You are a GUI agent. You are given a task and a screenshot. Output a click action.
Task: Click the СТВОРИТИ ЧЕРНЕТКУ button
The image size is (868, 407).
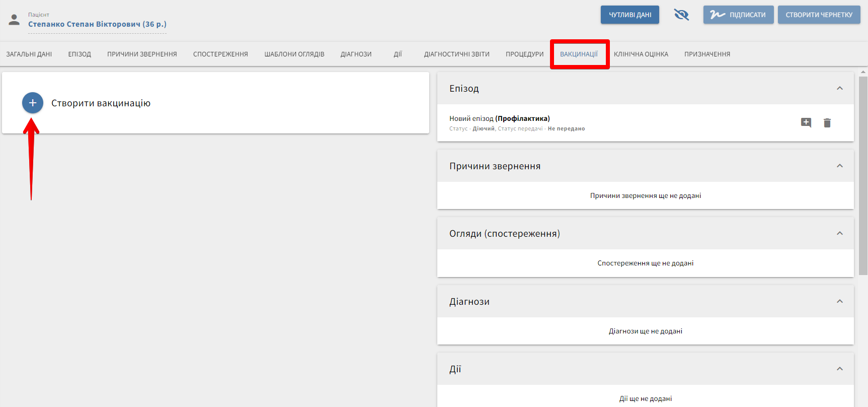click(819, 15)
